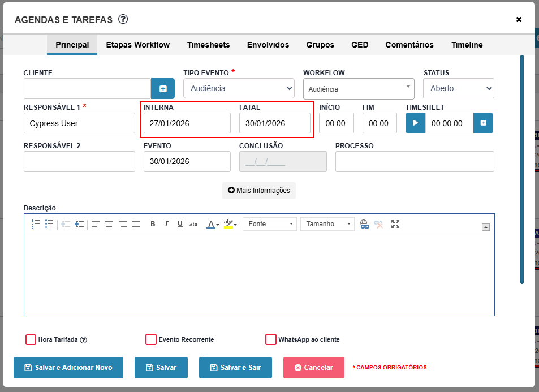The image size is (539, 392).
Task: Toggle bold formatting in description editor
Action: click(153, 224)
